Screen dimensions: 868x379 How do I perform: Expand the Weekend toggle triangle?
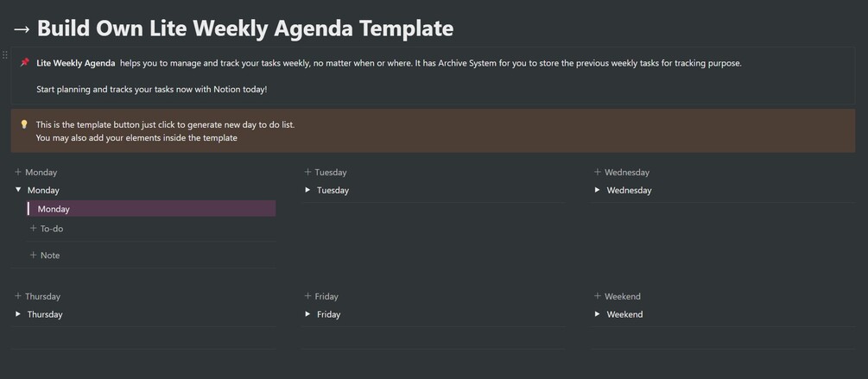point(598,314)
